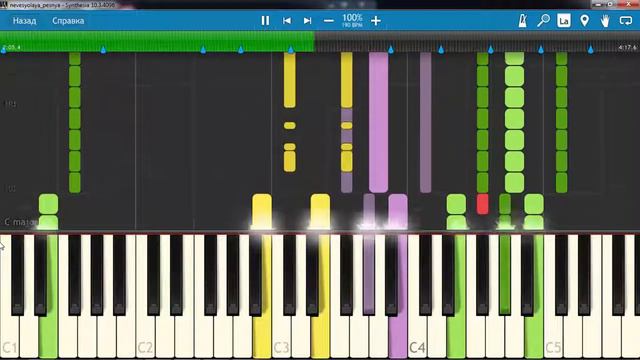Click the red falling note block
The width and height of the screenshot is (640, 360).
tap(482, 204)
